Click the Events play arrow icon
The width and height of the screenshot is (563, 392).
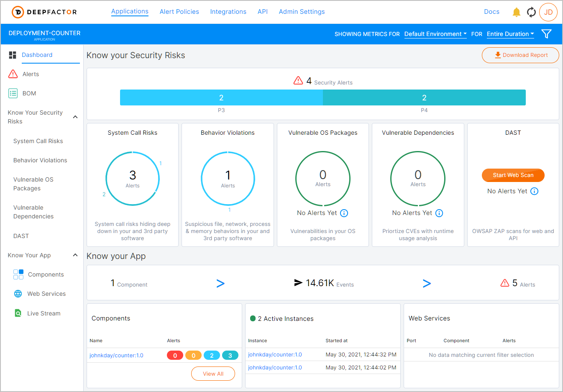click(298, 283)
